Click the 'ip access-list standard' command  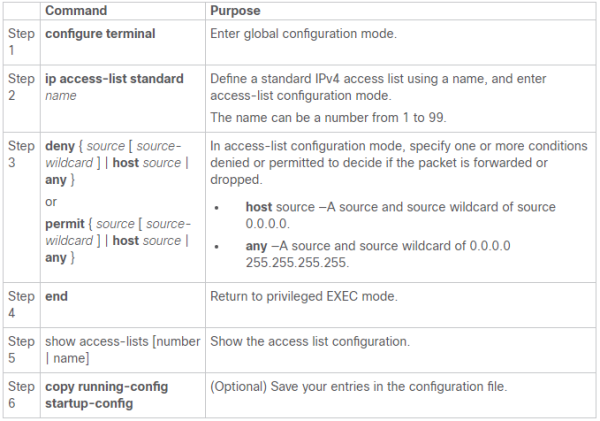114,79
